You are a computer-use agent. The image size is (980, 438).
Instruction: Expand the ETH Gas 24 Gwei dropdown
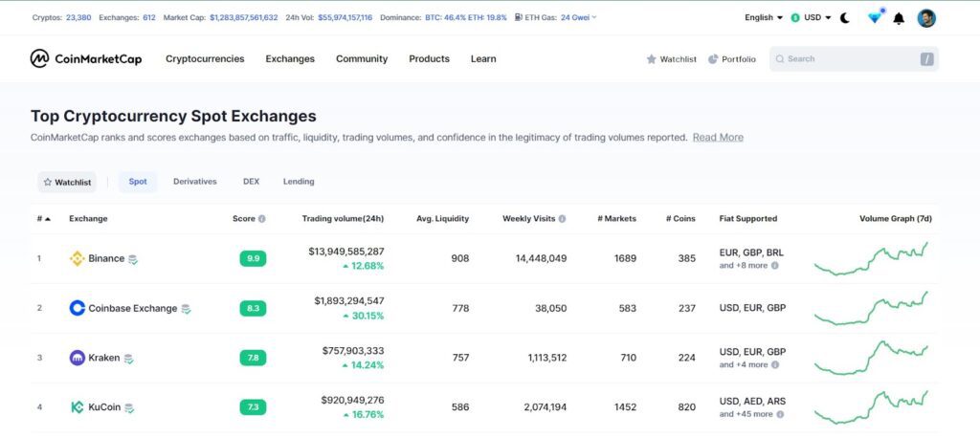[579, 17]
